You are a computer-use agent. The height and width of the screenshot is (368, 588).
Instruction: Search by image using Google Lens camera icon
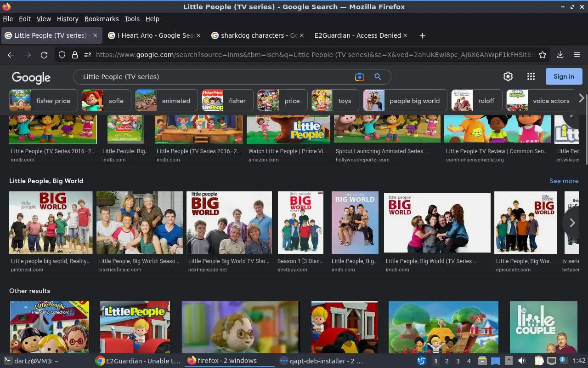[x=360, y=77]
